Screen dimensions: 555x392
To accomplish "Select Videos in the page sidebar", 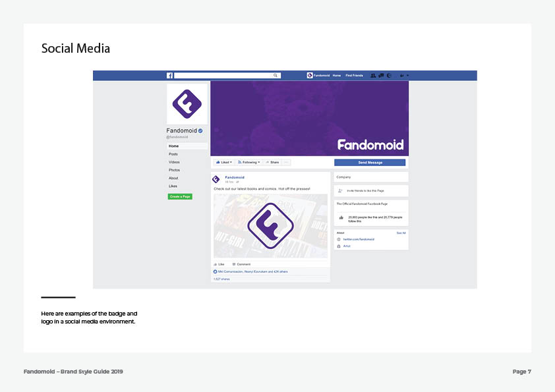I will pos(174,162).
